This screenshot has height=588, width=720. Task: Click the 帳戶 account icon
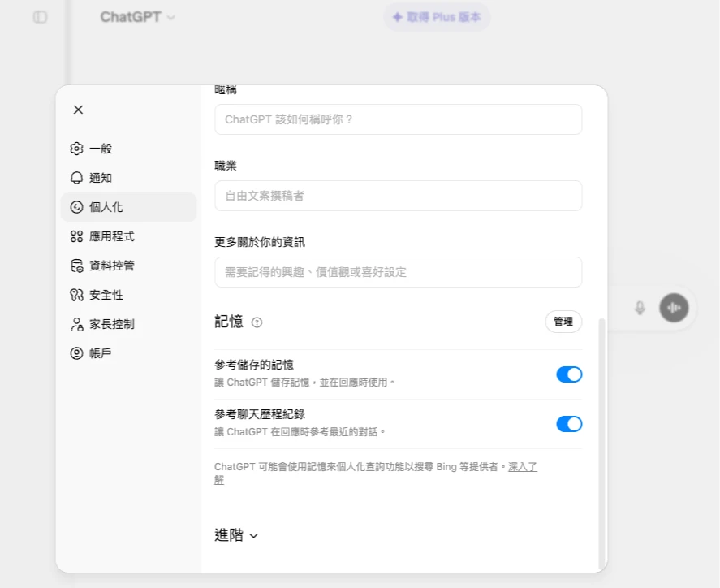pos(77,353)
